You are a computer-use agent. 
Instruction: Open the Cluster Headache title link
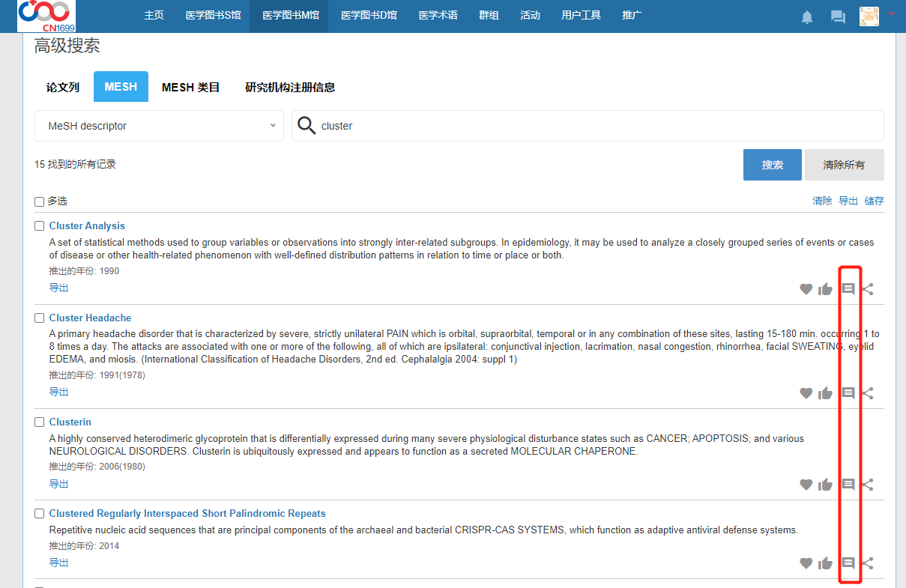pyautogui.click(x=90, y=318)
